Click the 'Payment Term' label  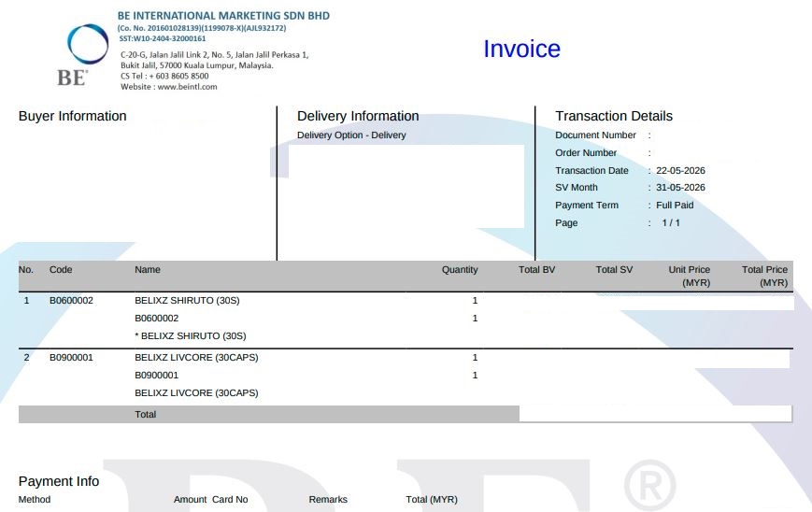[x=587, y=205]
